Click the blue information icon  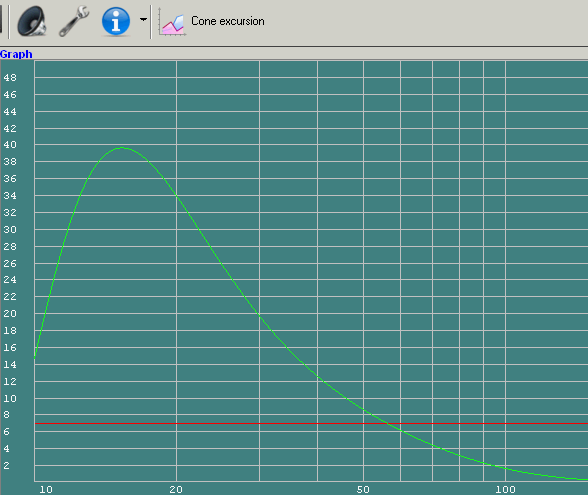(116, 21)
